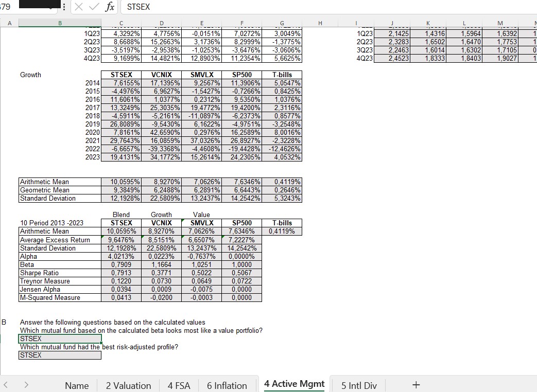Add a new worksheet with the plus icon
The height and width of the screenshot is (392, 537).
coord(415,385)
